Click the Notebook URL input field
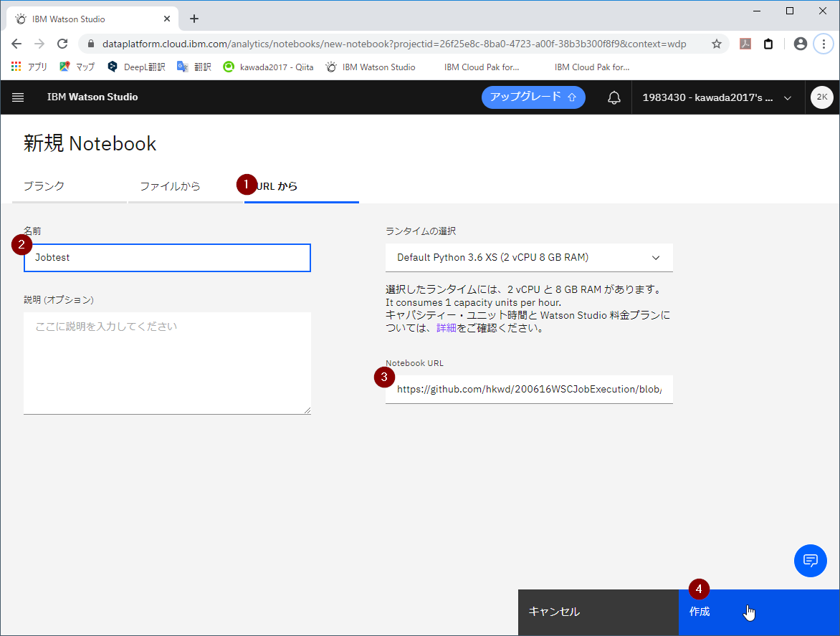The image size is (840, 636). point(529,389)
